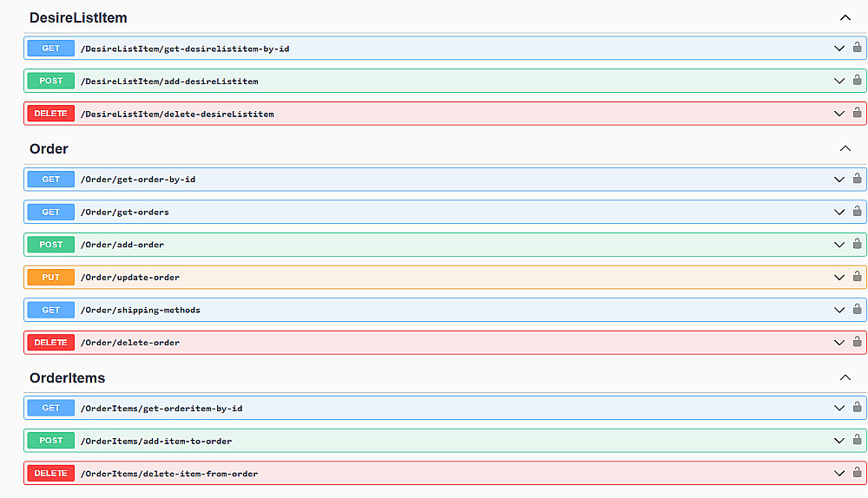Collapse the DesireListItem section
868x498 pixels.
[845, 17]
